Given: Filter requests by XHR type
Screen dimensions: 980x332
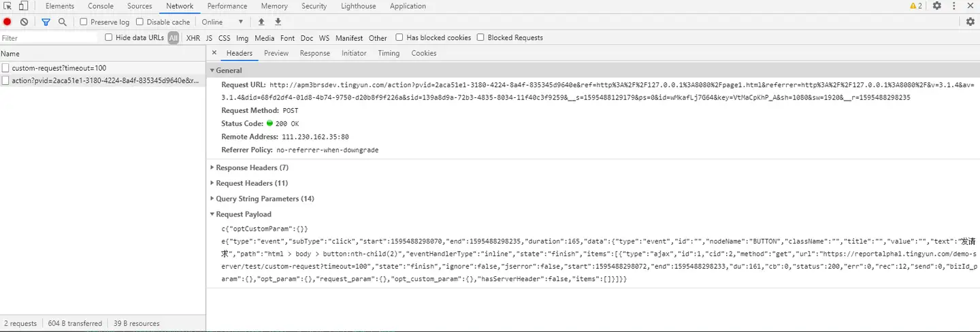Looking at the screenshot, I should [x=193, y=38].
